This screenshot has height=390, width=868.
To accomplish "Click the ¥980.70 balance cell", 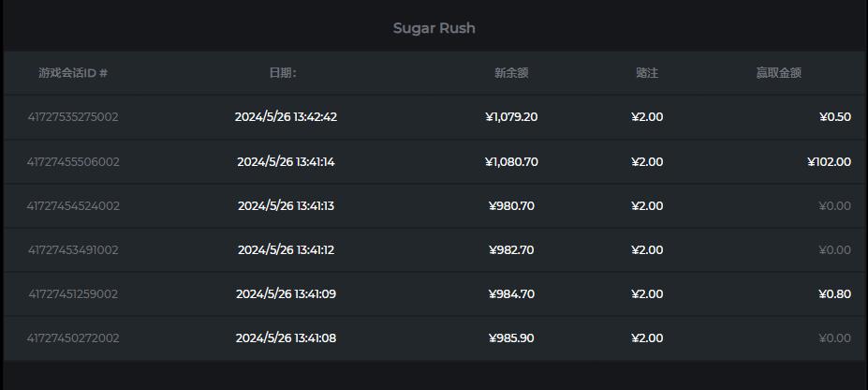I will tap(511, 206).
